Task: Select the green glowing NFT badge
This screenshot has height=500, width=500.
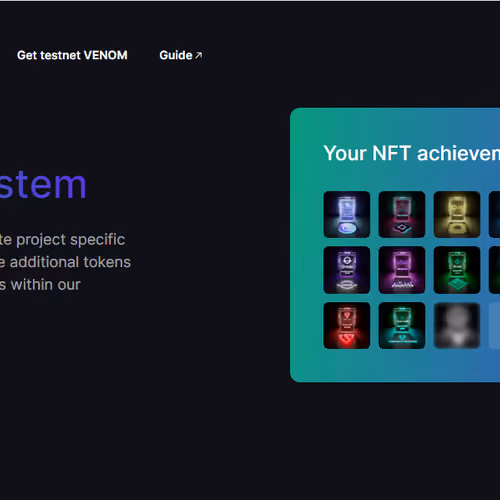Action: pyautogui.click(x=457, y=270)
